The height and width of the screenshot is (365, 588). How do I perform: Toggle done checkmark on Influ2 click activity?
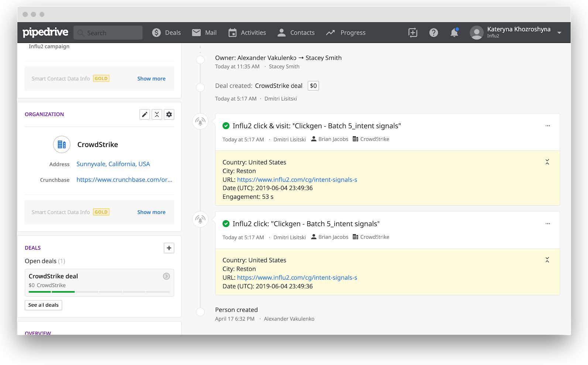point(226,224)
